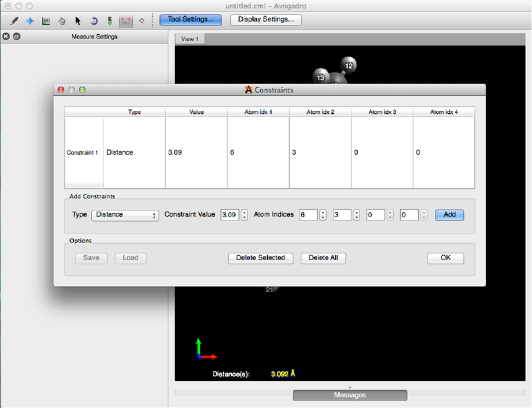Select the Selection arrow tool
The height and width of the screenshot is (408, 532).
[x=78, y=20]
